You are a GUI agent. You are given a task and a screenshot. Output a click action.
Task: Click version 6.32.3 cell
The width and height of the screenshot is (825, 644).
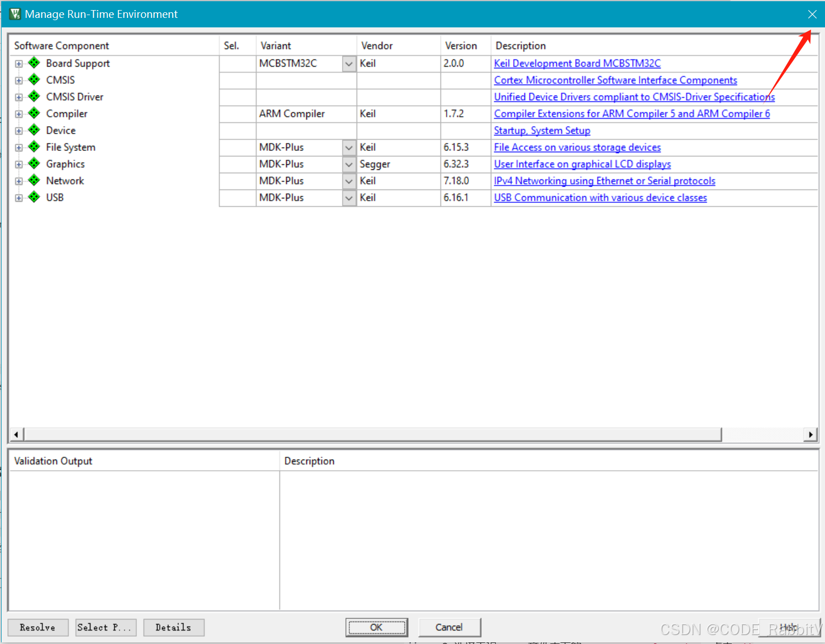click(x=466, y=164)
